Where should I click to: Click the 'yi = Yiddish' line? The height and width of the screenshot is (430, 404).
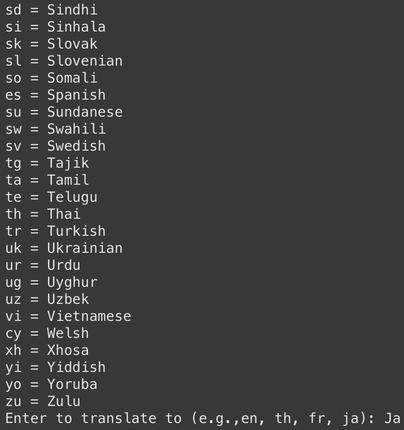coord(55,368)
